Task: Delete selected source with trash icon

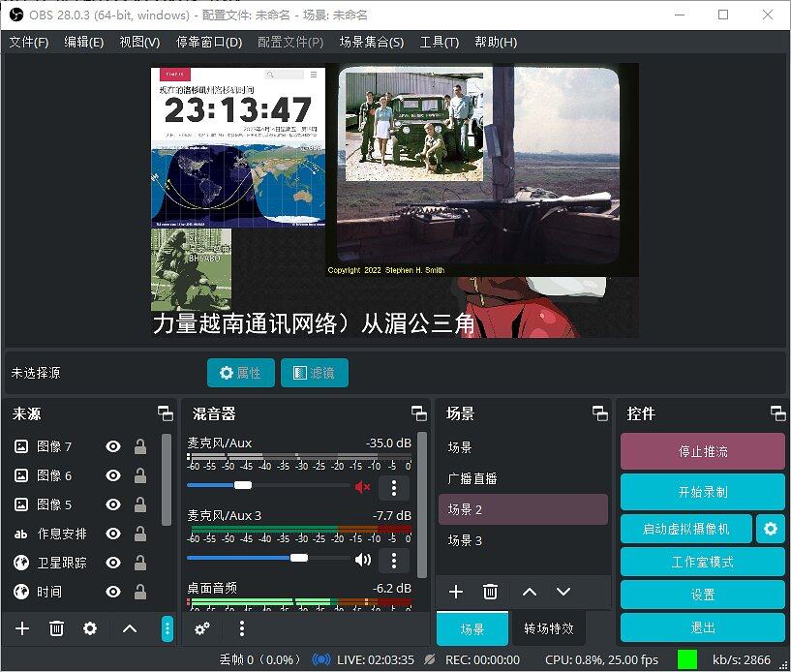Action: (56, 628)
